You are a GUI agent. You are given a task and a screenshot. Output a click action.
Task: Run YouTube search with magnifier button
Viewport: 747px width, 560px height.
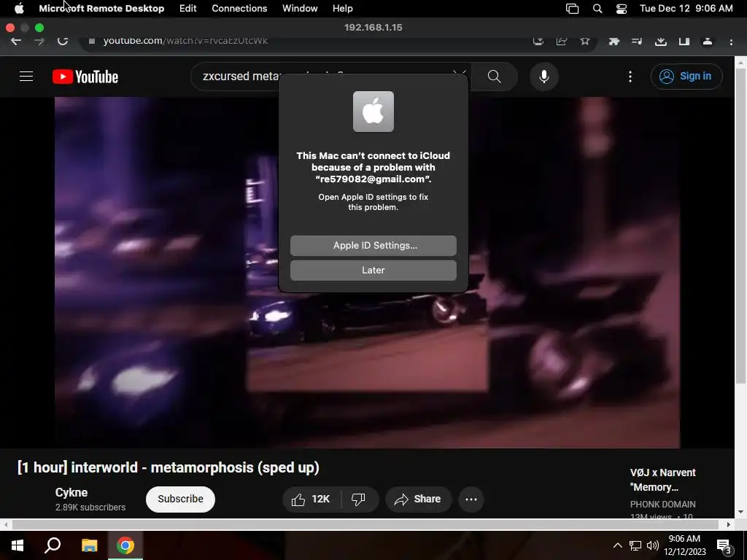[x=494, y=76]
